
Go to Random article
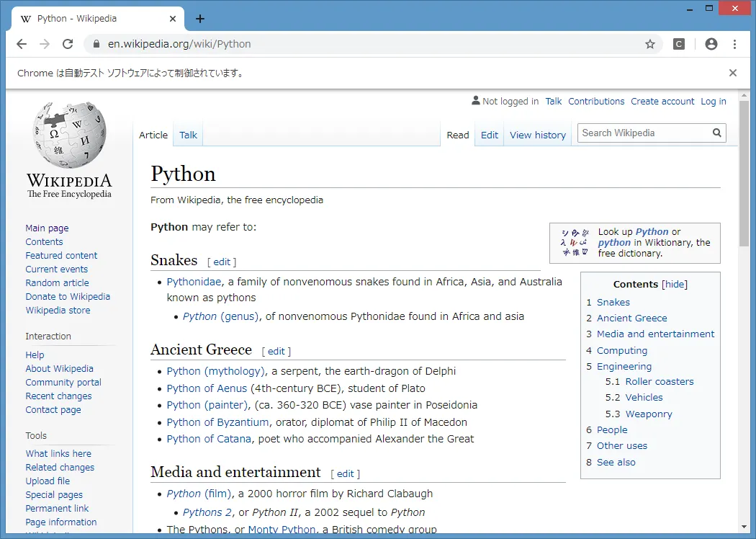point(57,282)
